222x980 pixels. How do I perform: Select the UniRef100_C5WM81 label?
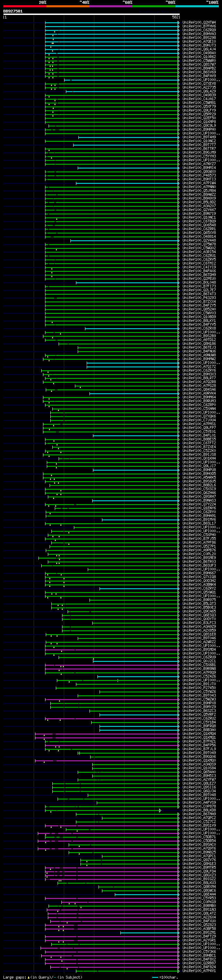(199, 103)
